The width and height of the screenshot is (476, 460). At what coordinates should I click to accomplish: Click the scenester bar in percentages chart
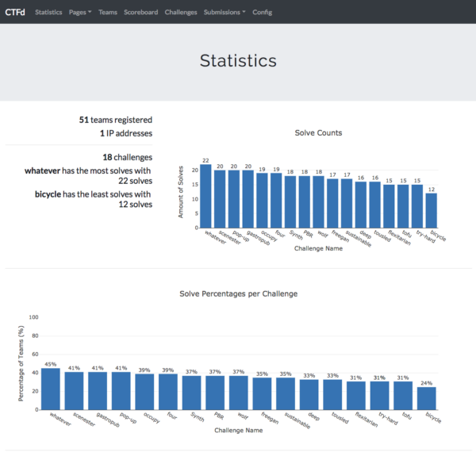point(74,391)
